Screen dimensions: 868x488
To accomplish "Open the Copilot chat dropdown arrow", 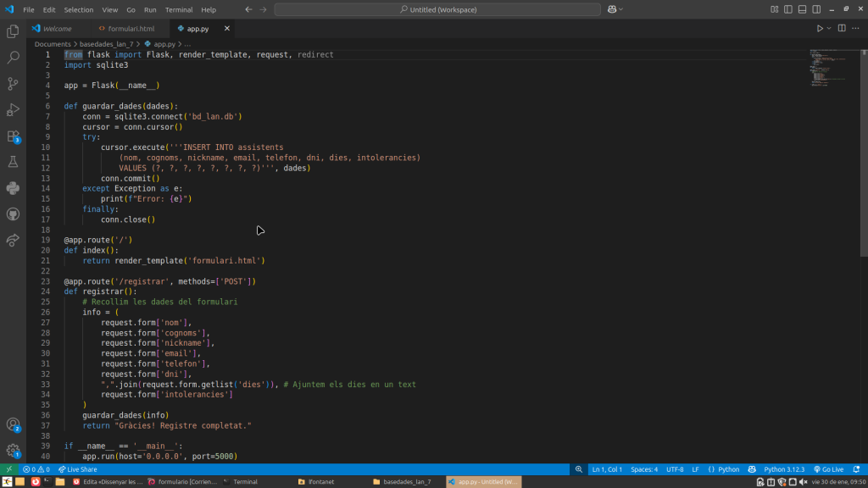I will [620, 9].
